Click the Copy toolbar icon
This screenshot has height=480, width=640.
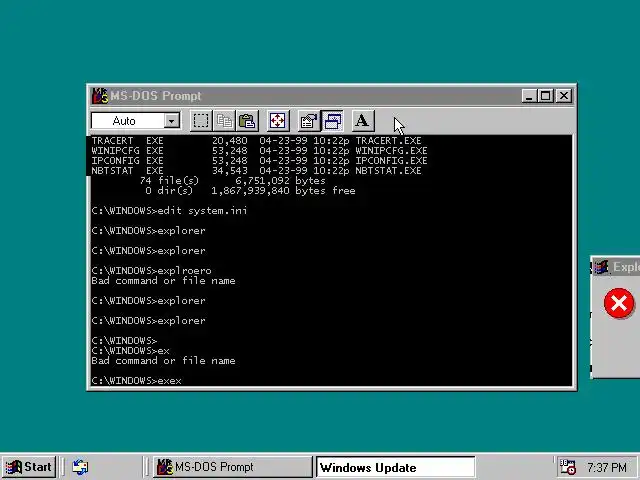coord(224,121)
